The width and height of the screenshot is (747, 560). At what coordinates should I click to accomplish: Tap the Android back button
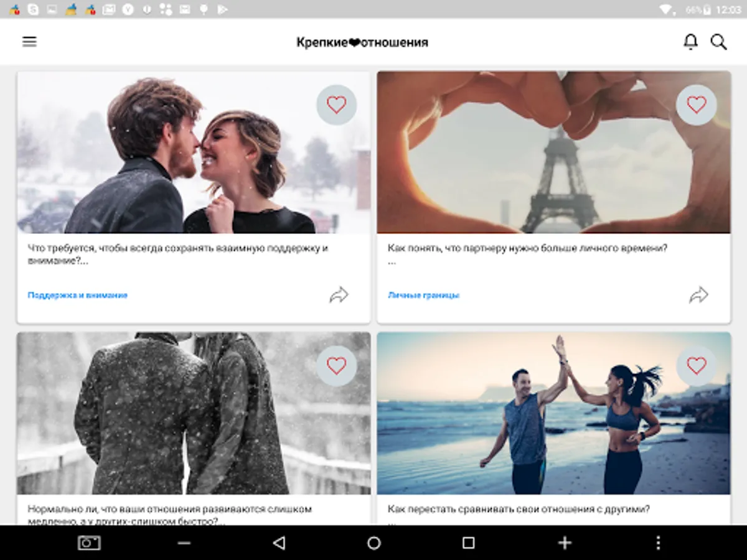(279, 543)
